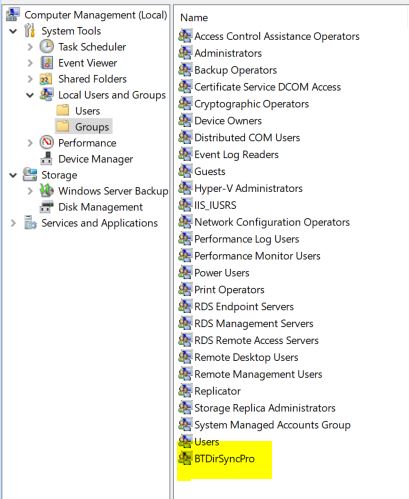
Task: Click the Shared Folders icon
Action: pyautogui.click(x=46, y=79)
